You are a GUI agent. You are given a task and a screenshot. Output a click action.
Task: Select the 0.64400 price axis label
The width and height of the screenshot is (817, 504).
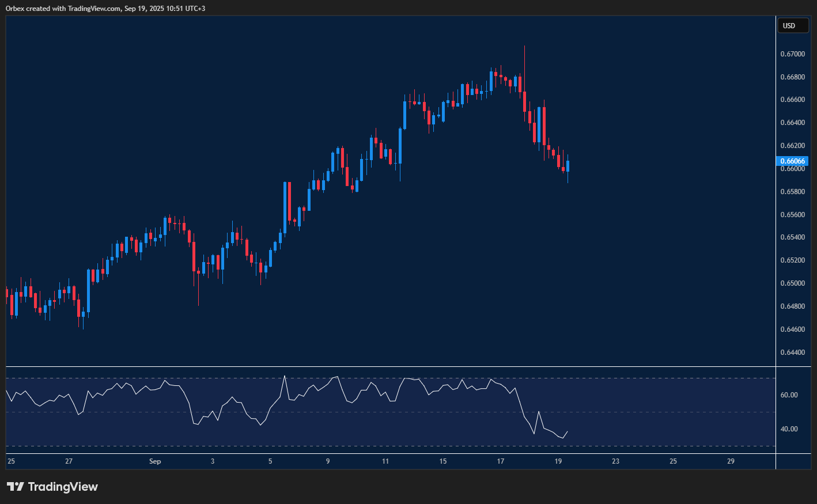pos(793,352)
